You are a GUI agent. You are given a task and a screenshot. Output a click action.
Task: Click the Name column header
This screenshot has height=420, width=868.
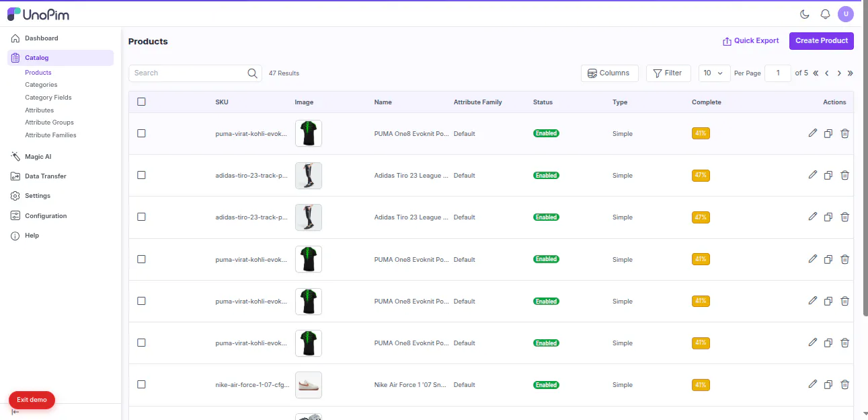pos(383,102)
